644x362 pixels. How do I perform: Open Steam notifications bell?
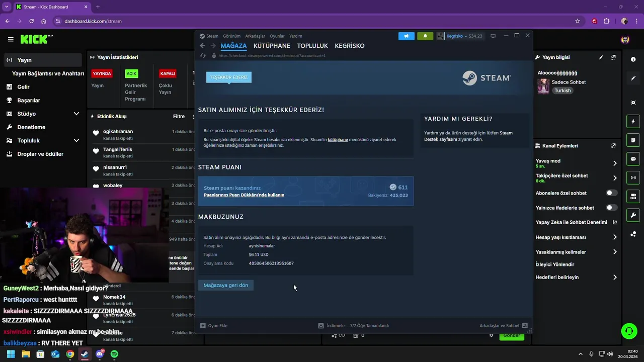(425, 36)
